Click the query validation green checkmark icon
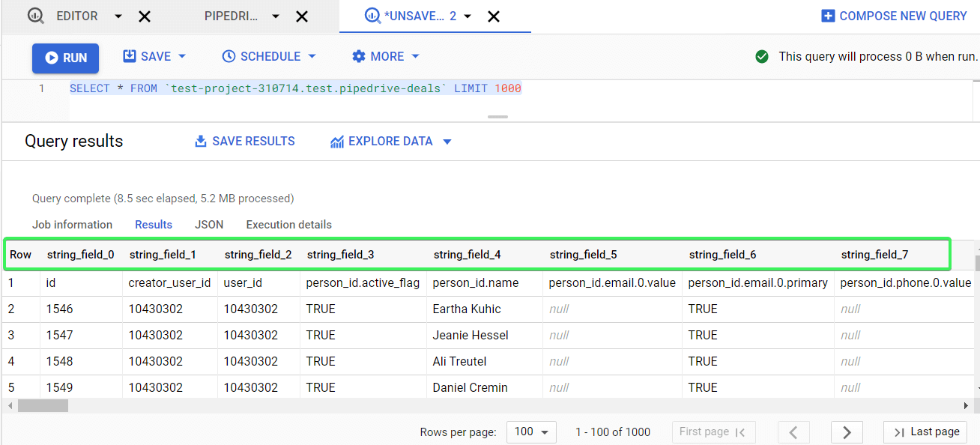 click(x=762, y=56)
